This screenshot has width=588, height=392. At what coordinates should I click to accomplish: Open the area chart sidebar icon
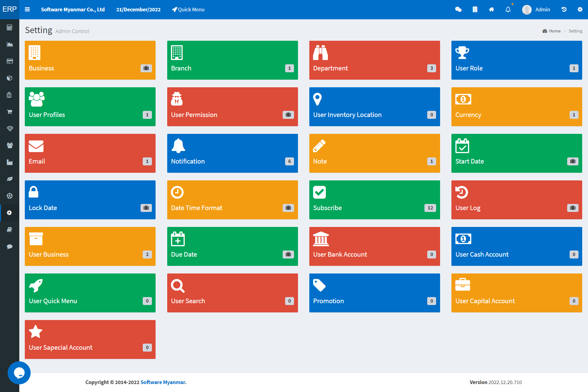9,44
